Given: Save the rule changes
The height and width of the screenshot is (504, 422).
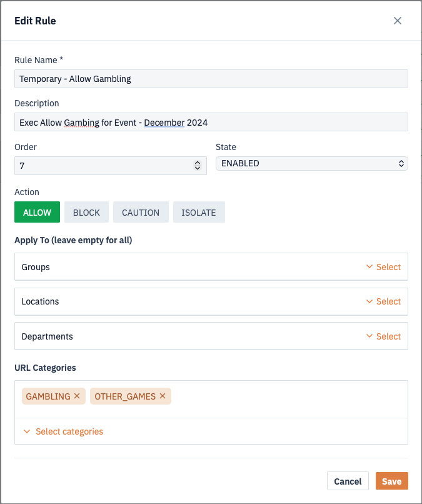Looking at the screenshot, I should [392, 481].
